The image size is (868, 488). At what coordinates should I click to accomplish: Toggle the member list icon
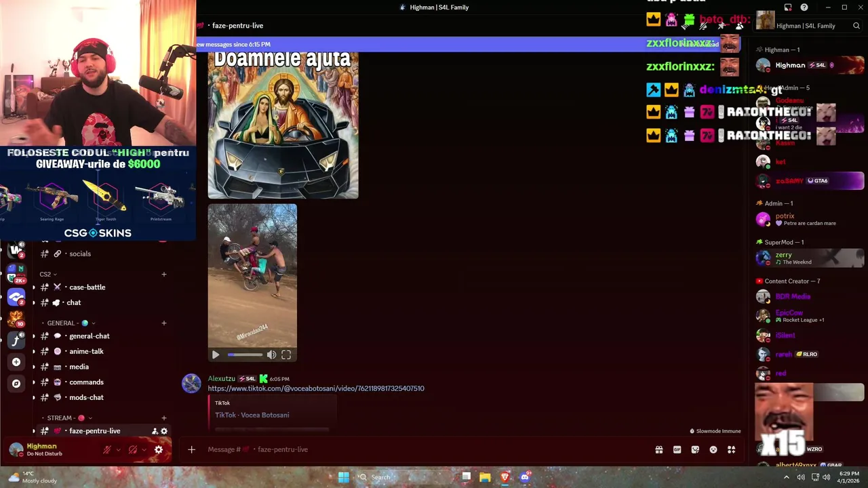(738, 26)
